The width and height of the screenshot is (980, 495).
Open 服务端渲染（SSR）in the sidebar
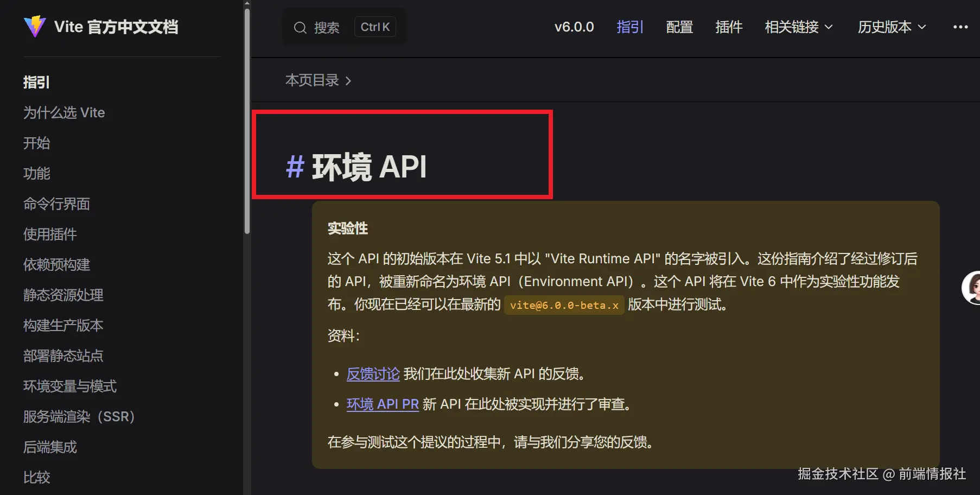[x=79, y=416]
